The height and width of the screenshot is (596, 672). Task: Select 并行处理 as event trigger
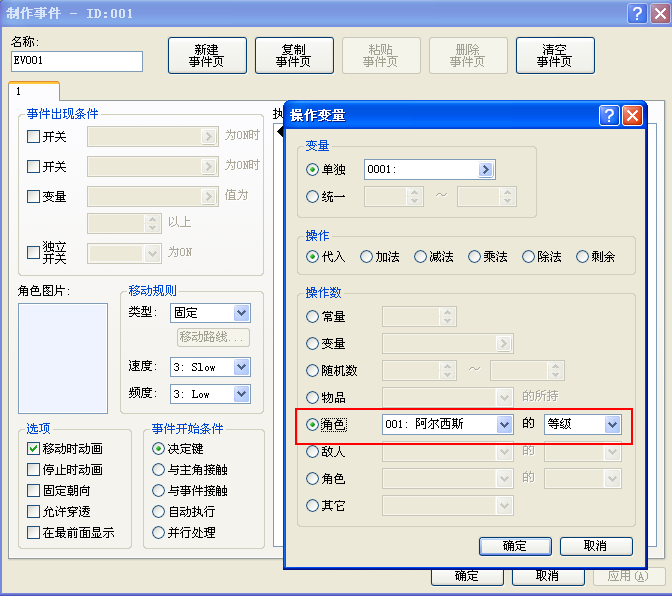(x=159, y=533)
